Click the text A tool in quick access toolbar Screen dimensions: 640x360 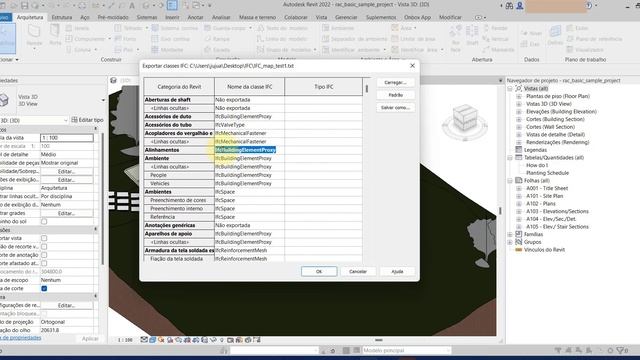(132, 5)
